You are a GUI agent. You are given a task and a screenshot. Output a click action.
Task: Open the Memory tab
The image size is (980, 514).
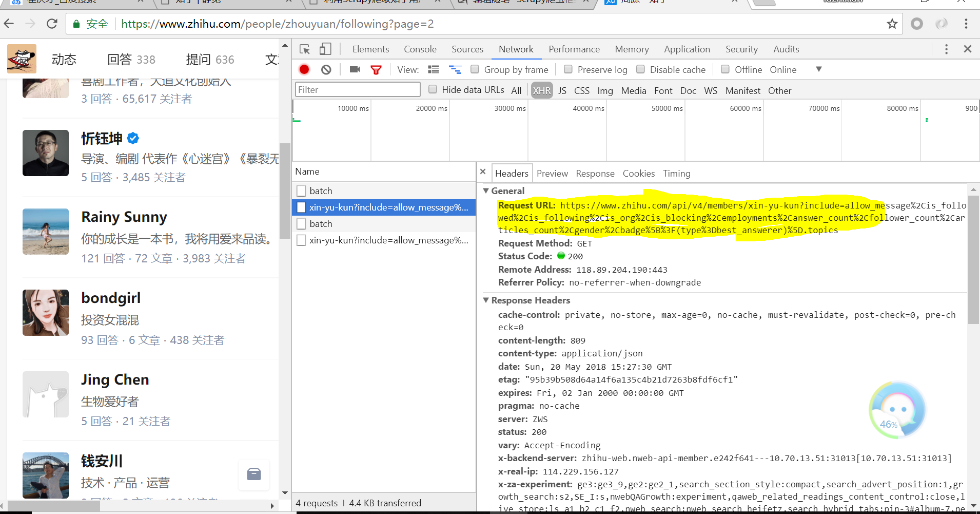pos(632,49)
